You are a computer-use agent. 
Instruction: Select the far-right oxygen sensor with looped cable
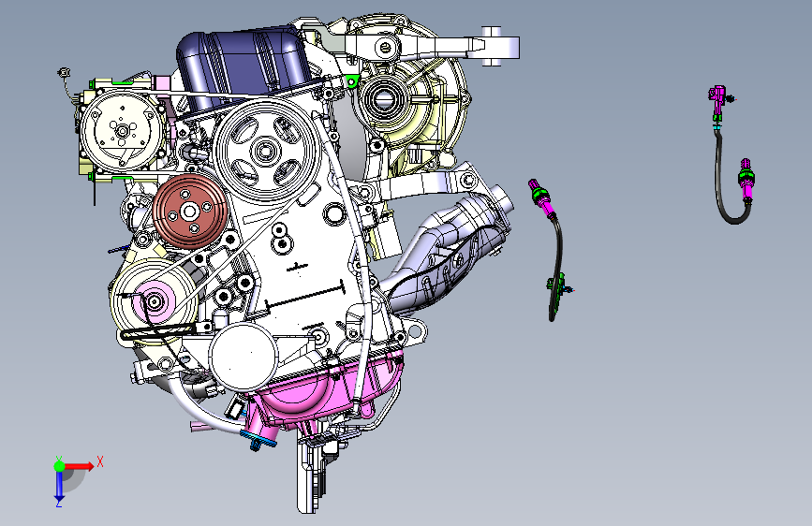click(x=731, y=155)
